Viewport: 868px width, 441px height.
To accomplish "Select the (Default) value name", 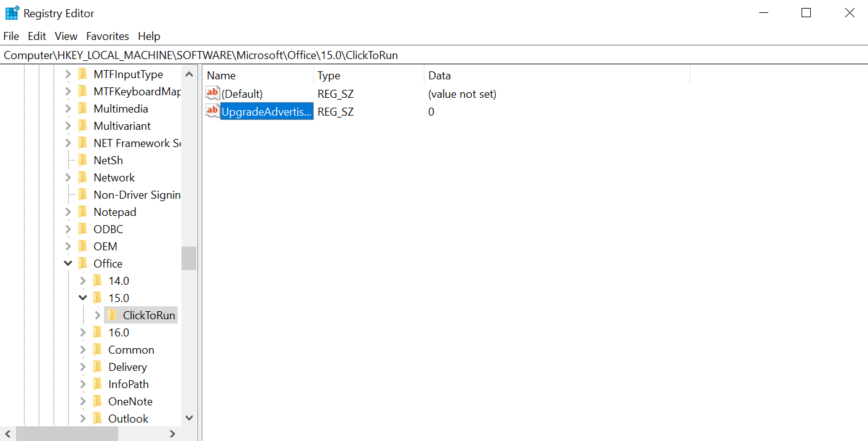I will coord(242,94).
